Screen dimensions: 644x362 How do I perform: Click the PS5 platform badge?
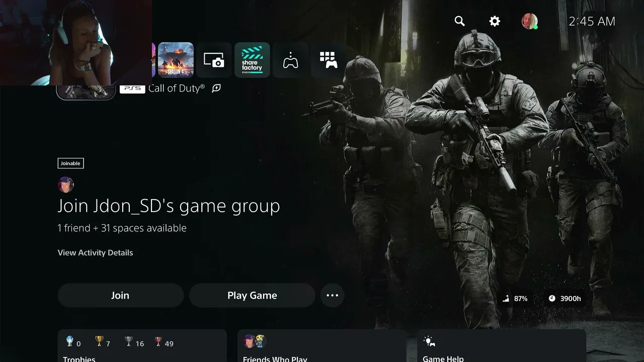click(x=132, y=88)
